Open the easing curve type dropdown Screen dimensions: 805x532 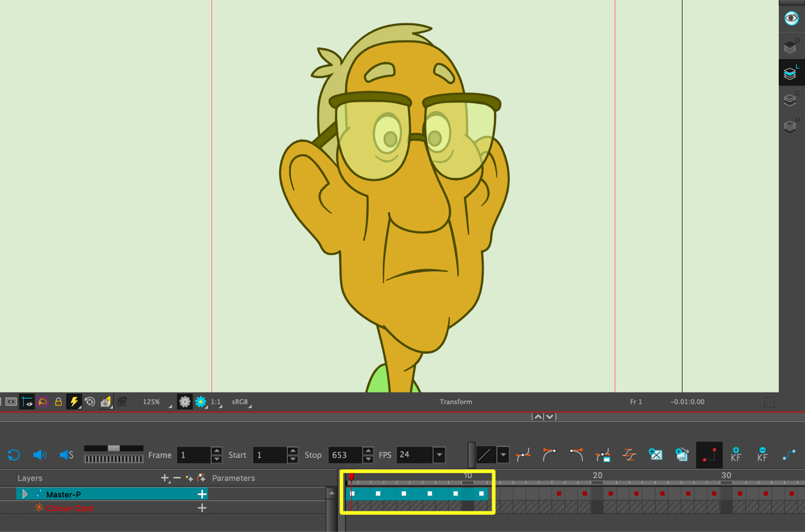503,455
